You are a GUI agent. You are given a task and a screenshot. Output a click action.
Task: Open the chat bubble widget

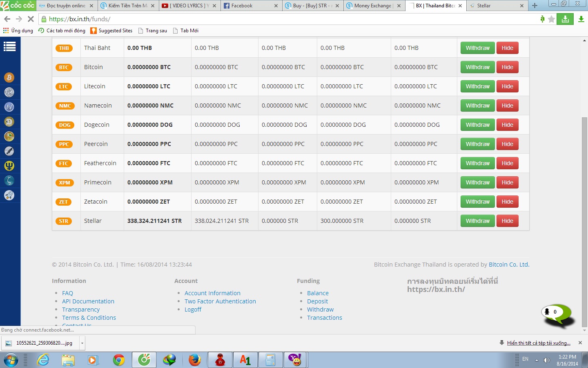click(x=557, y=315)
